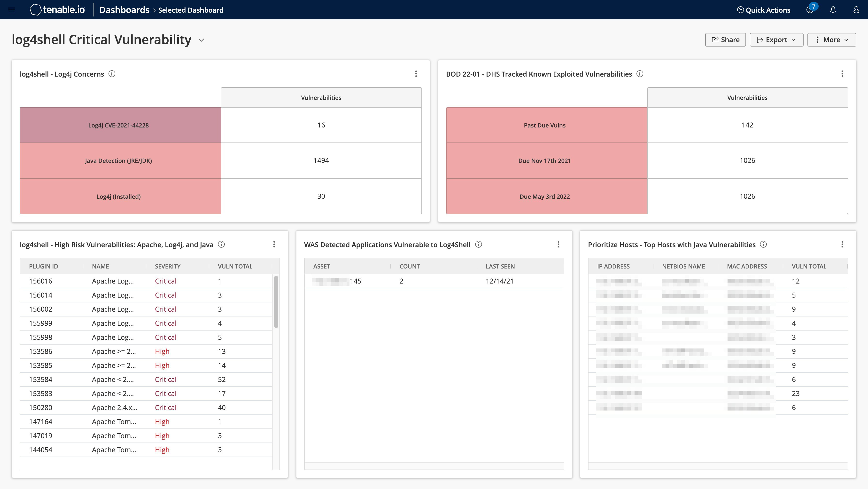Sort by MAC ADDRESS column header
The width and height of the screenshot is (868, 490).
747,266
